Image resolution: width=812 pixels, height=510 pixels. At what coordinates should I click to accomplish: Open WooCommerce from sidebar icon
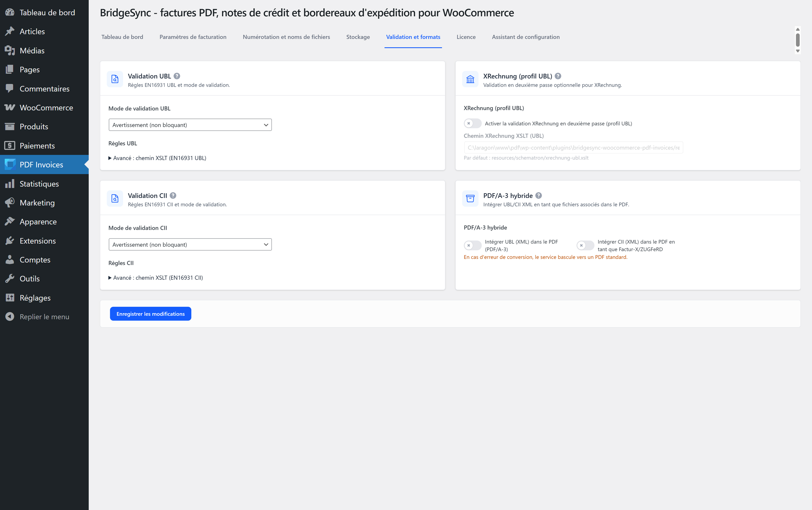click(10, 107)
